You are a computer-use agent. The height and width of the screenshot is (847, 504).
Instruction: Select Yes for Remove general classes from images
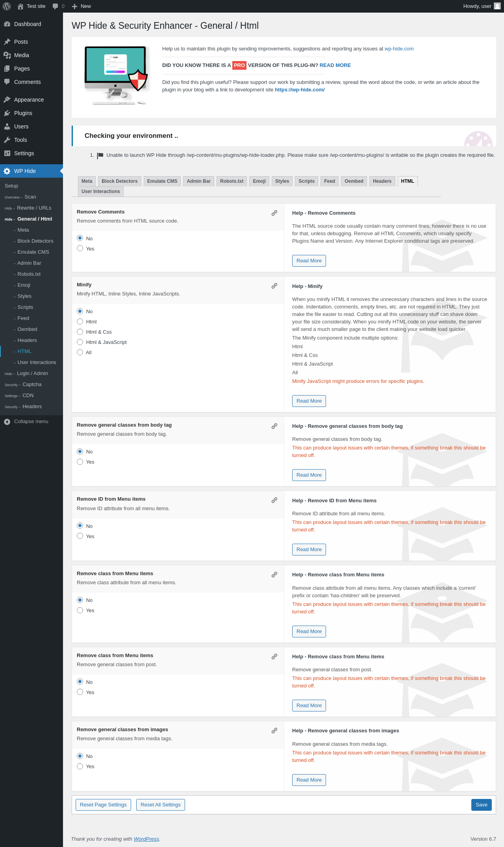80,766
